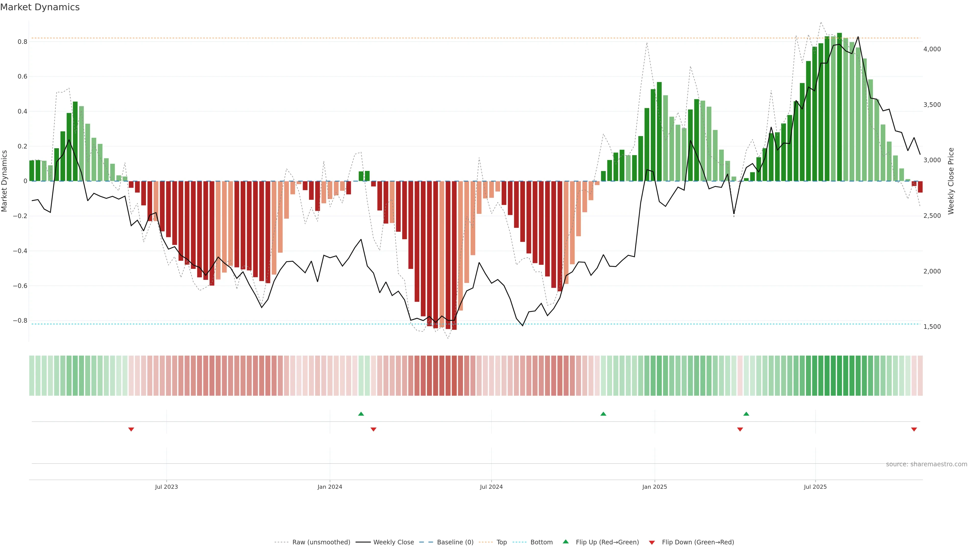
Task: Click the red flip-down triangle after Jan 2024
Action: [x=373, y=429]
